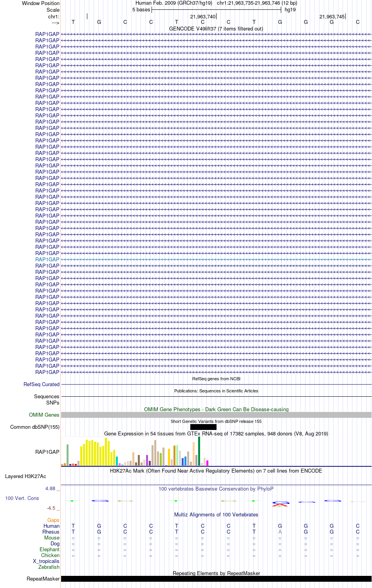The image size is (372, 588).
Task: Click the hg19 label beside the scale bar
Action: coord(290,9)
